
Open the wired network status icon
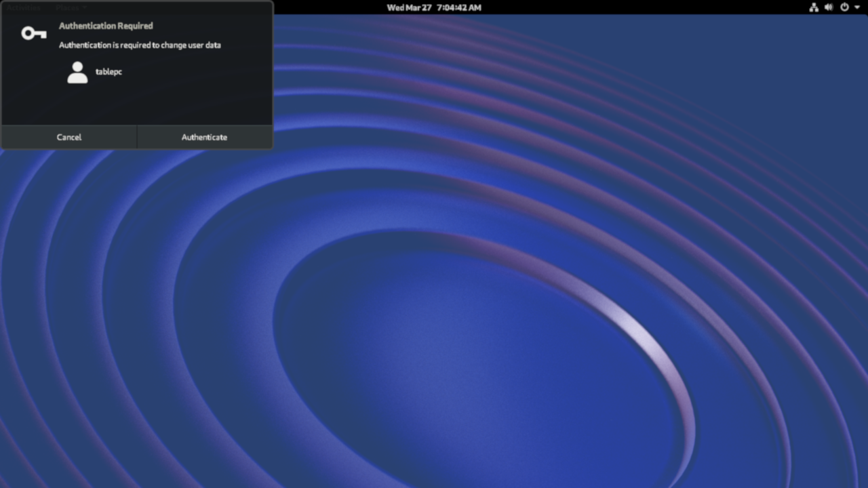click(x=814, y=7)
